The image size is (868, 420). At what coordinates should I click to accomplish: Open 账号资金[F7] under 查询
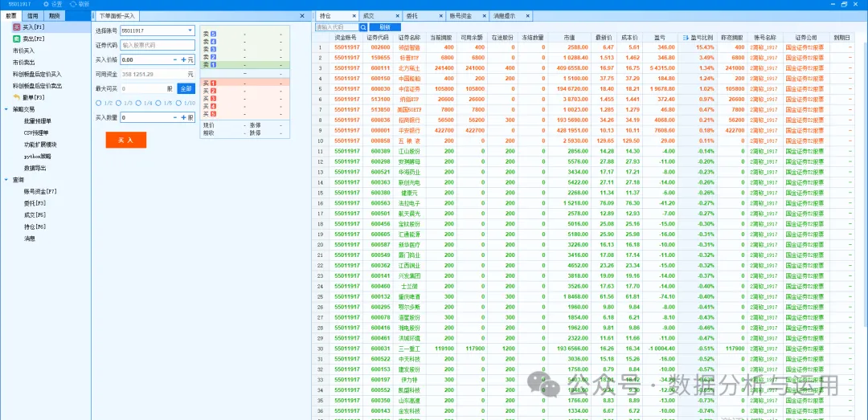[40, 191]
